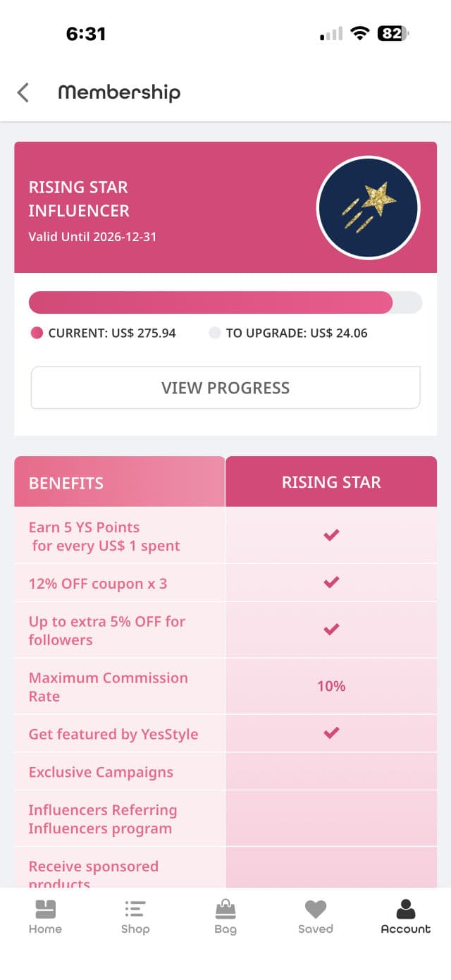451x980 pixels.
Task: Open the Home tab icon
Action: [x=45, y=909]
